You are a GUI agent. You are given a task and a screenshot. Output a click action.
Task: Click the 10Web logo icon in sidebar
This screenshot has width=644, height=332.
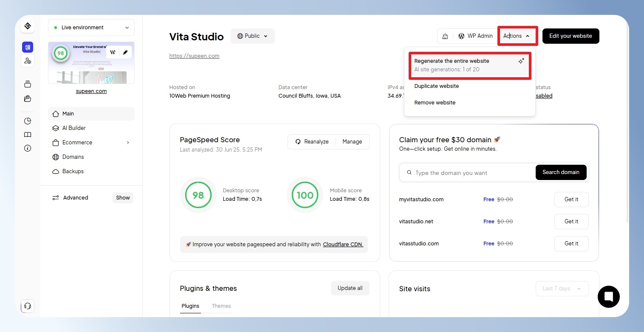28,26
